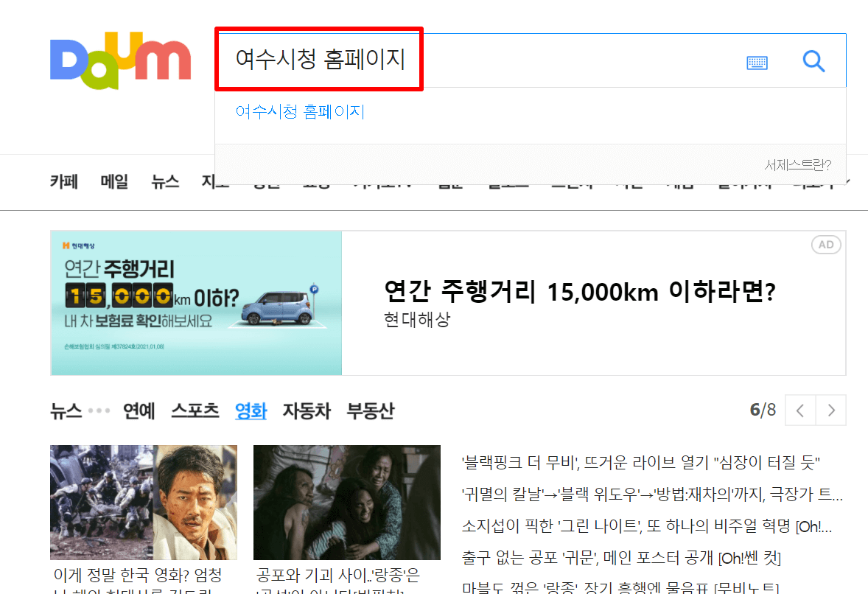Open the 지도 menu
Image resolution: width=868 pixels, height=594 pixels.
(x=214, y=181)
